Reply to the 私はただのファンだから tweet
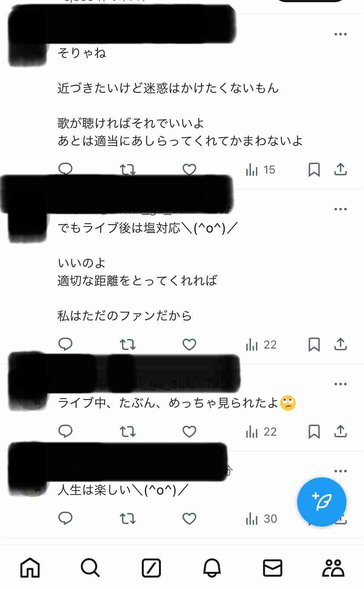This screenshot has height=589, width=364. pyautogui.click(x=65, y=345)
